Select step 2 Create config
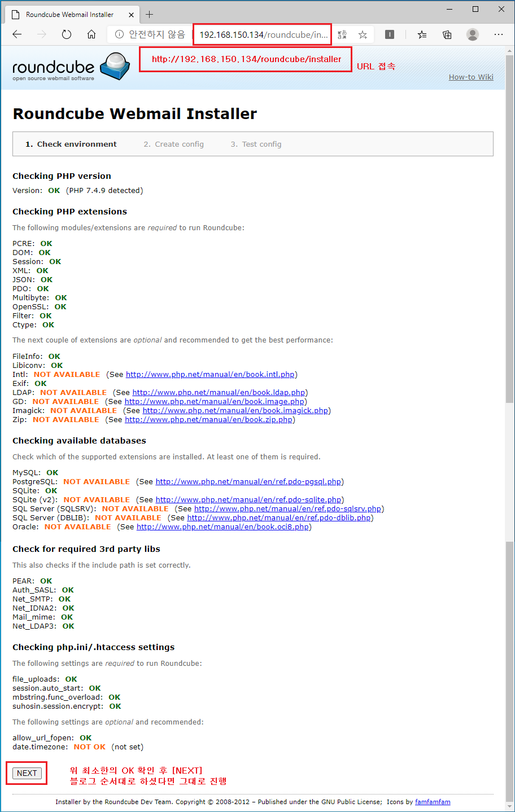The width and height of the screenshot is (515, 812). tap(173, 144)
